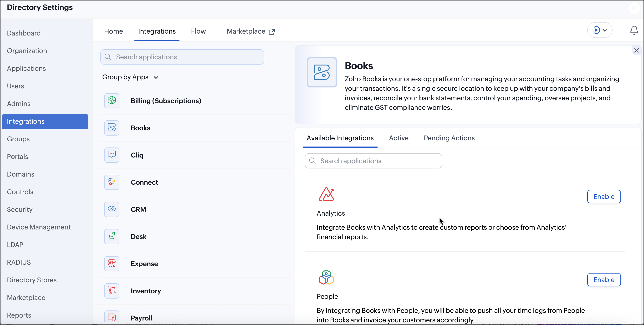
Task: Click the notification bell icon
Action: click(x=634, y=30)
